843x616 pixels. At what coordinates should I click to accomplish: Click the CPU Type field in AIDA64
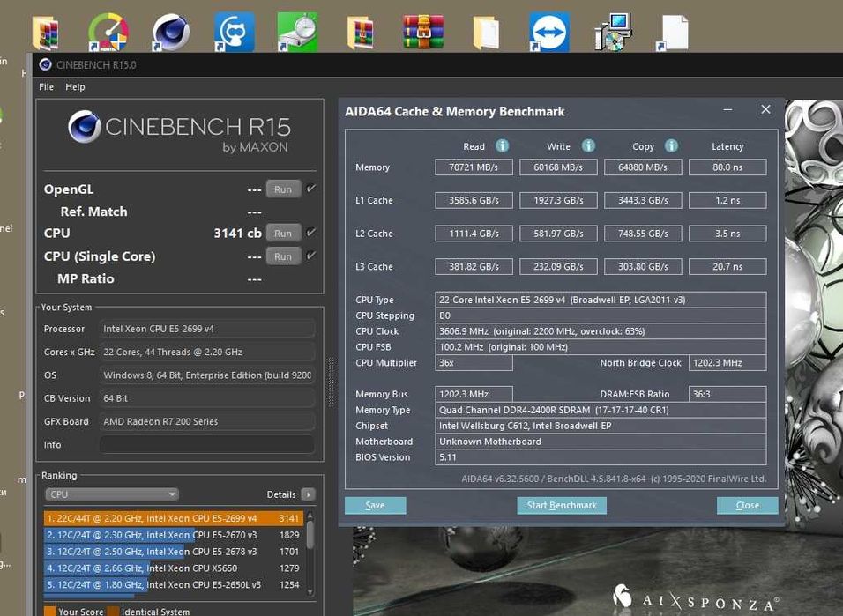point(601,300)
